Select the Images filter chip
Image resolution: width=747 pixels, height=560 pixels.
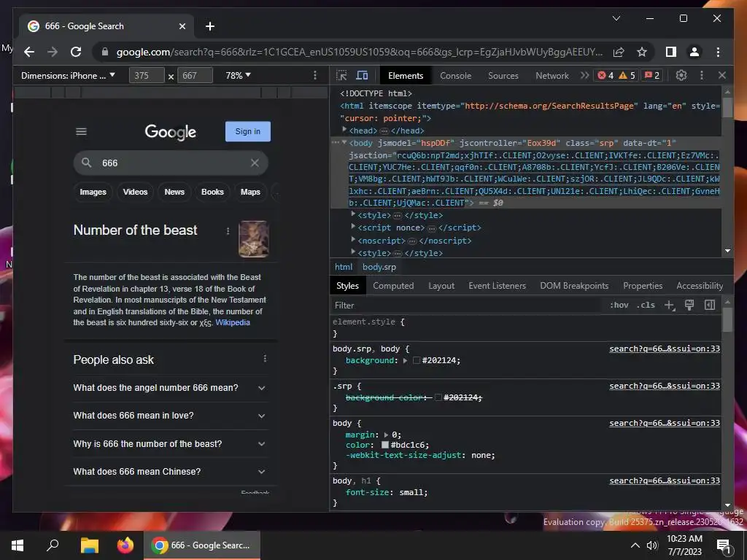[x=93, y=192]
